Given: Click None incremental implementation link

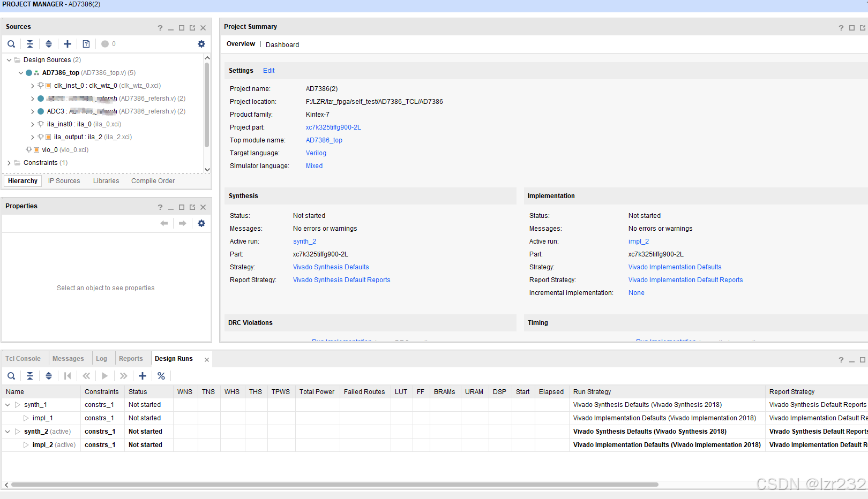Looking at the screenshot, I should (637, 293).
